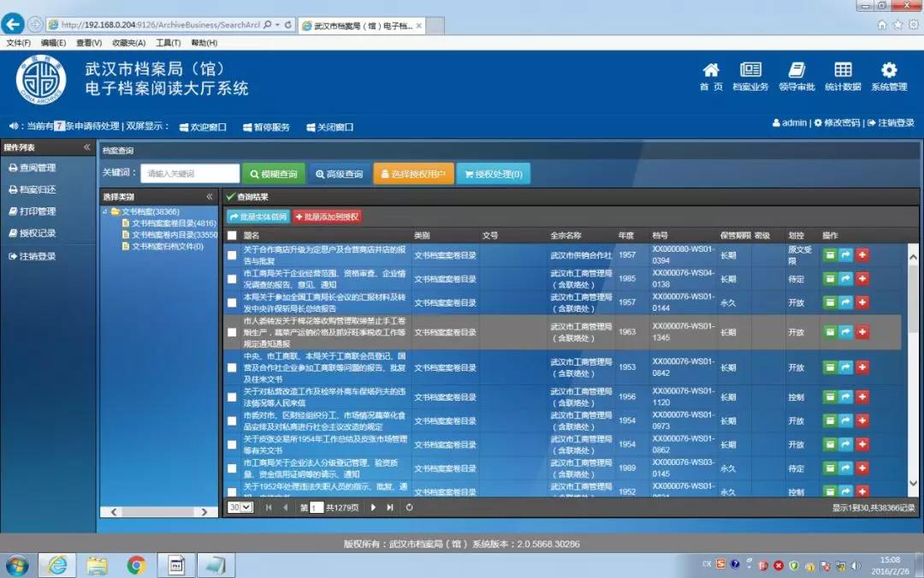Collapse the 文书档案(38366) tree node
Viewport: 924px width, 578px height.
[105, 212]
